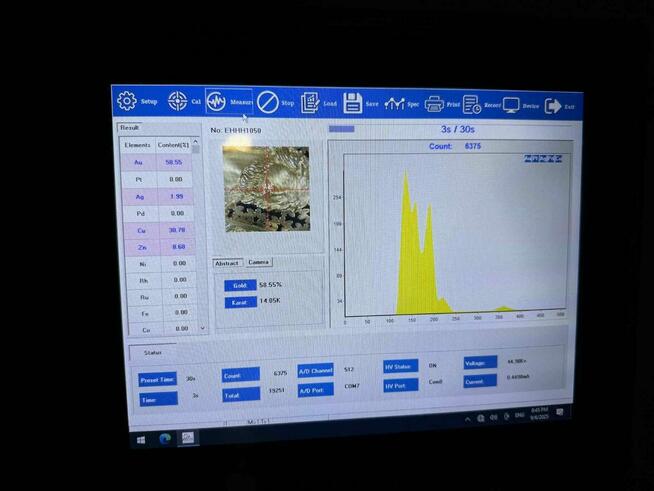Click the Exit arrow icon
Screen dimensions: 654x491
[552, 106]
